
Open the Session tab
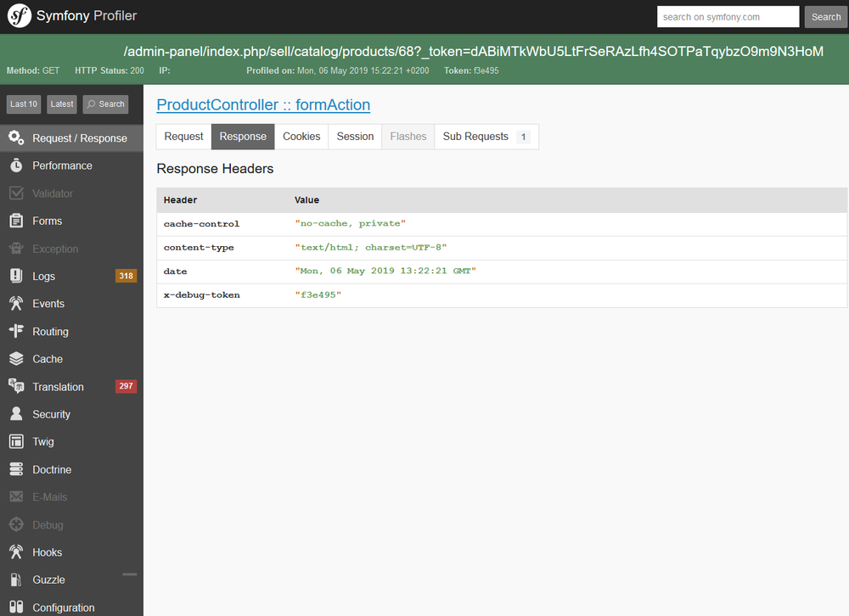coord(355,137)
